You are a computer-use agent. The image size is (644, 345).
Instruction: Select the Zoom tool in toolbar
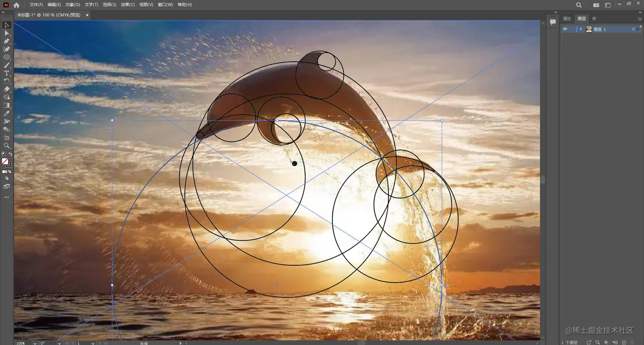click(6, 146)
